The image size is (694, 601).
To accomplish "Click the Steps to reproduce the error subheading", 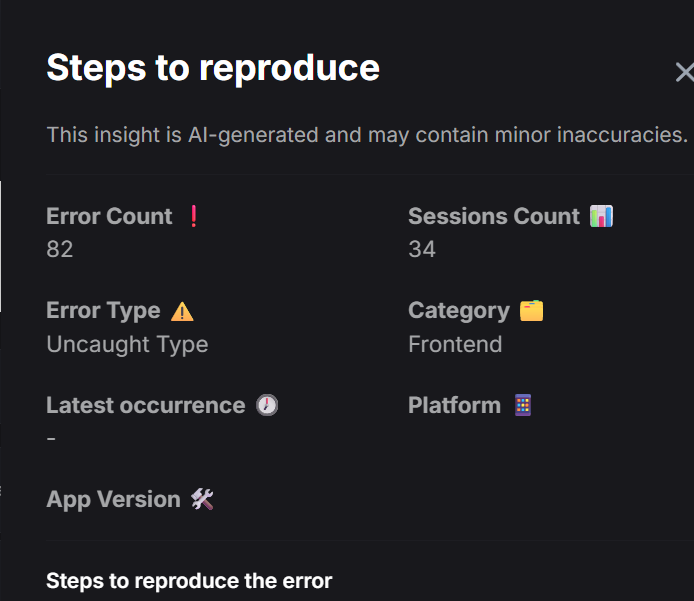I will [189, 581].
